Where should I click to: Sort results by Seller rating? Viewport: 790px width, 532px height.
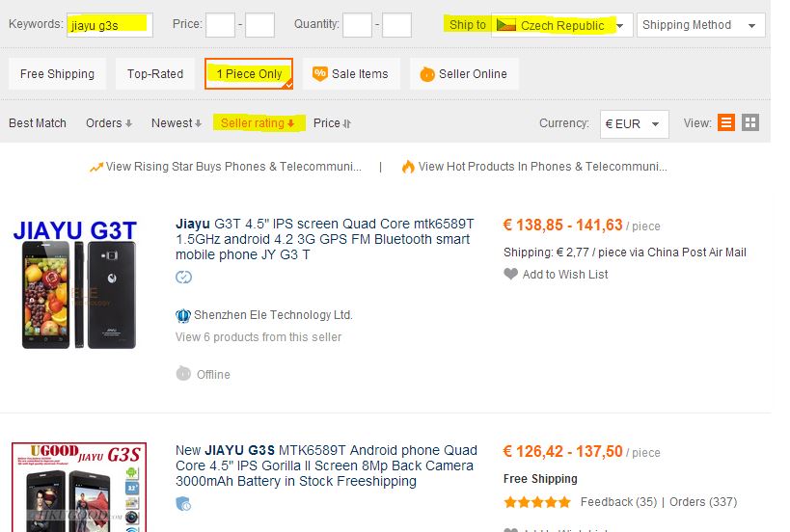[258, 123]
